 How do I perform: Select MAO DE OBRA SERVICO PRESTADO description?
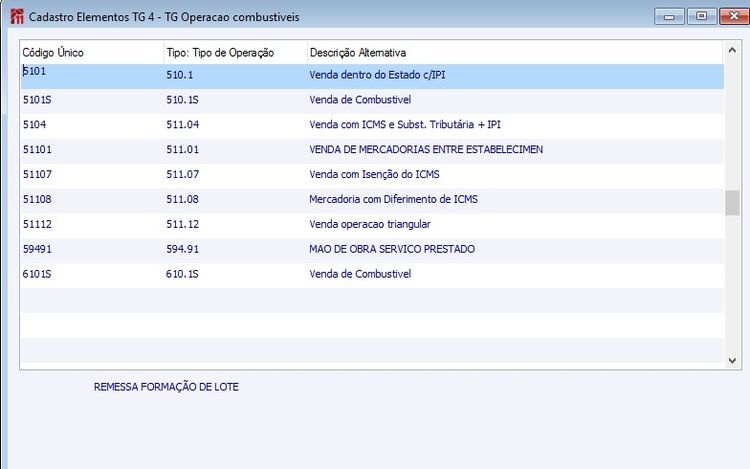coord(392,249)
